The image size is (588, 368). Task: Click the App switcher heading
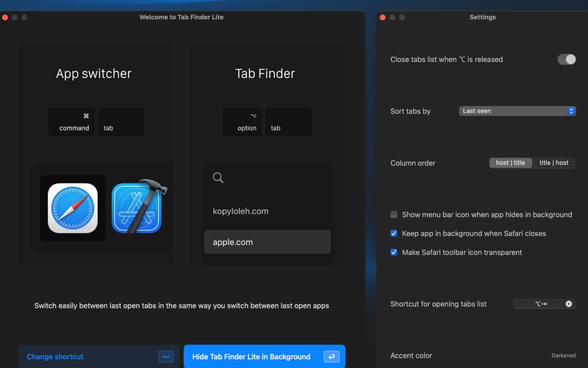(94, 74)
